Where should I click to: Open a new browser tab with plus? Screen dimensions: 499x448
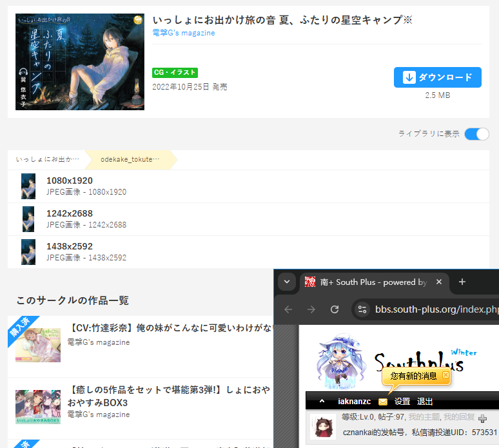point(462,282)
